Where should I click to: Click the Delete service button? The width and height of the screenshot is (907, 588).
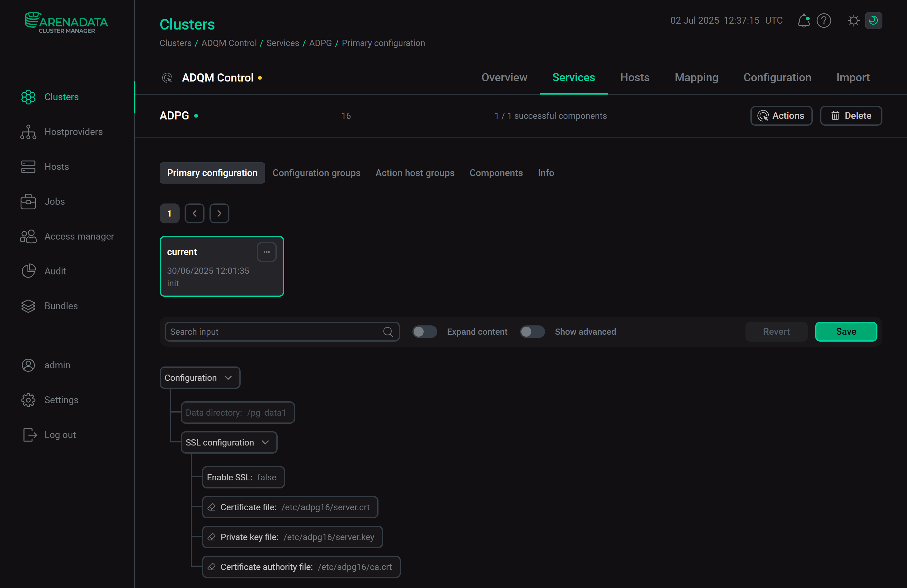click(851, 116)
